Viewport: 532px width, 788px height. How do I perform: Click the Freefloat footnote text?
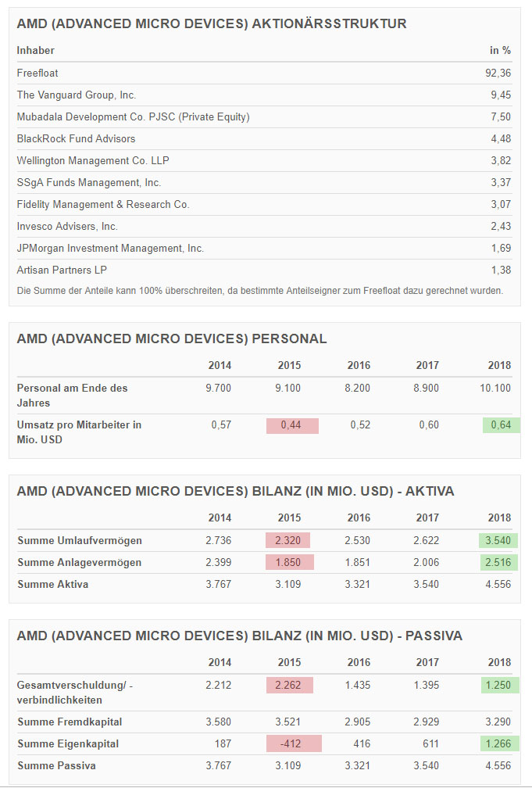[260, 291]
